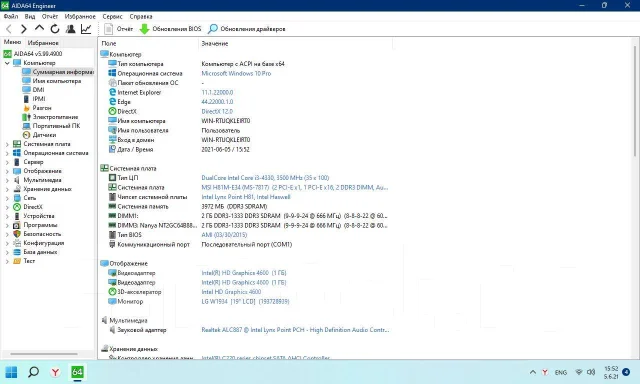The height and width of the screenshot is (384, 640).
Task: Click the Программы icon in tree
Action: tap(17, 225)
